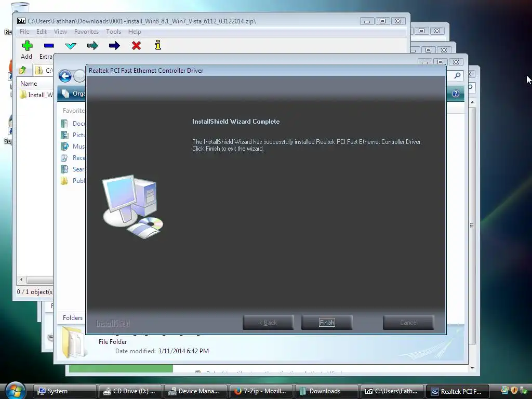Image resolution: width=532 pixels, height=399 pixels.
Task: Switch to CD Drive (D:) taskbar button
Action: pyautogui.click(x=130, y=391)
